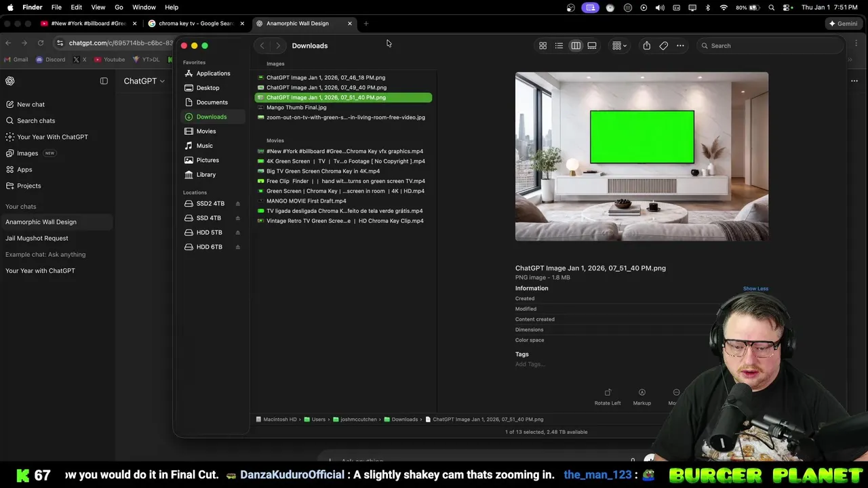
Task: Open the View menu
Action: 98,7
